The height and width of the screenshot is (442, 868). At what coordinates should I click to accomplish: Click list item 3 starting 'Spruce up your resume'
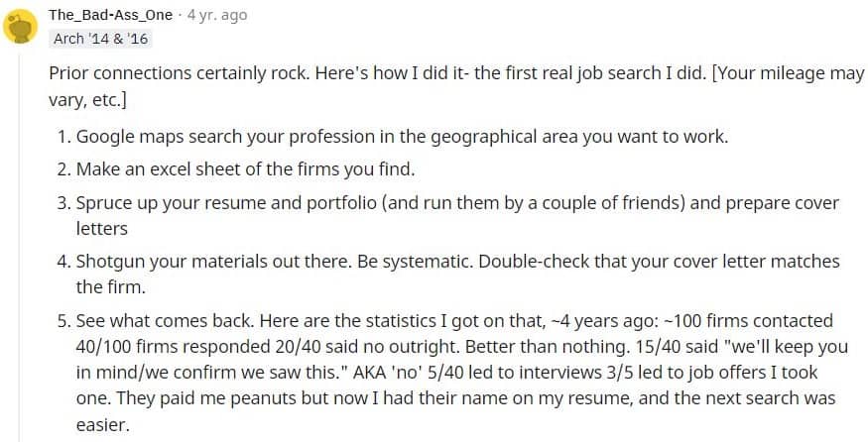[448, 215]
